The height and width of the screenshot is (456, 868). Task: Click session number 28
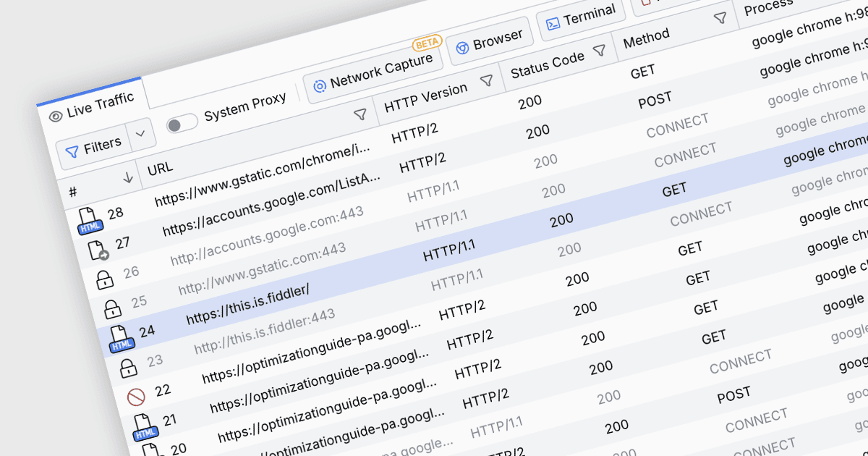(x=116, y=213)
